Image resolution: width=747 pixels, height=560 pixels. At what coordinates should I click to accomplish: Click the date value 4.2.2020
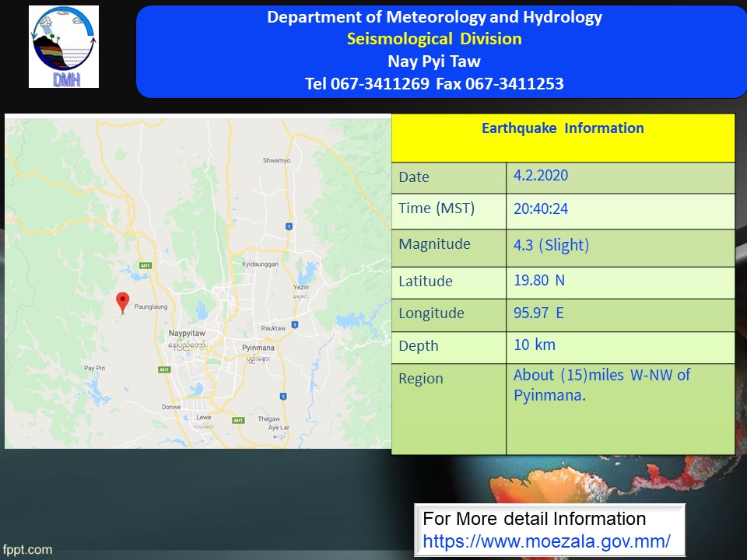(541, 176)
